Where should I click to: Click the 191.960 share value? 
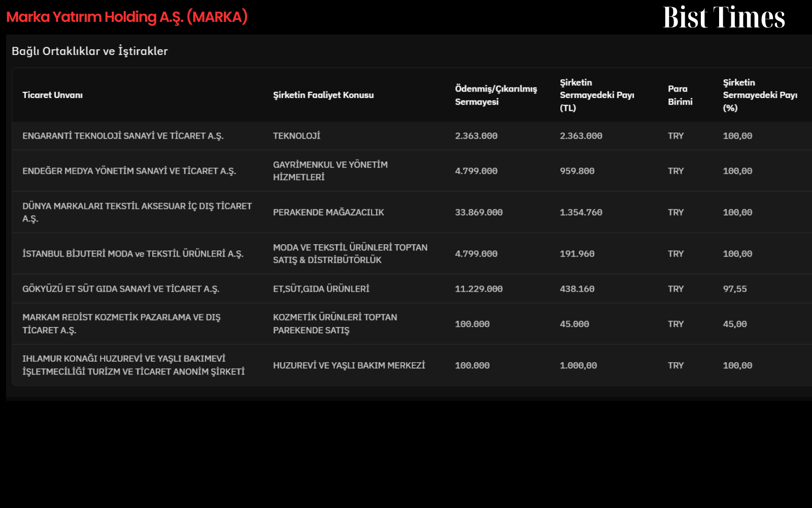pyautogui.click(x=577, y=253)
